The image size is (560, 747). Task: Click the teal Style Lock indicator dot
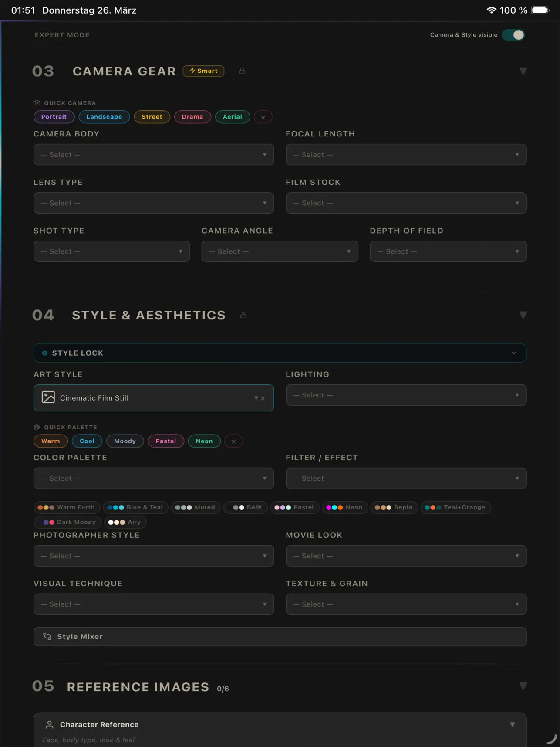point(44,353)
